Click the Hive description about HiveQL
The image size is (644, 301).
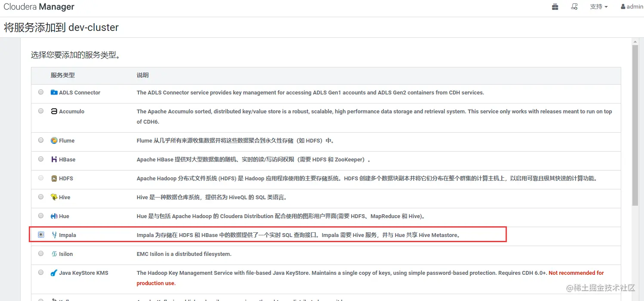coord(212,197)
